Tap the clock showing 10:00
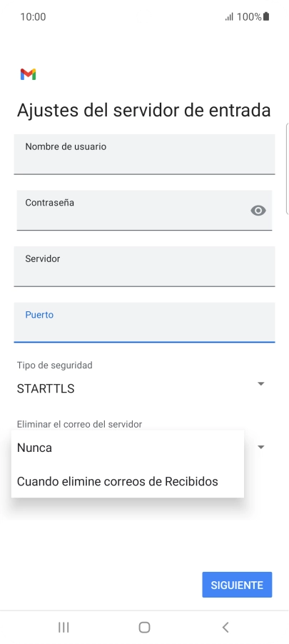This screenshot has width=289, height=644. point(33,17)
